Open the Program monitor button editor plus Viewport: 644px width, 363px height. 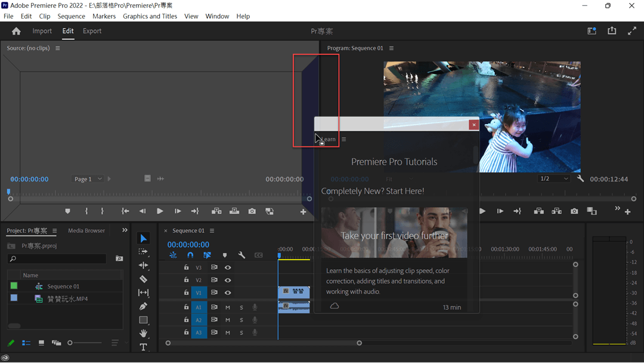tap(627, 212)
